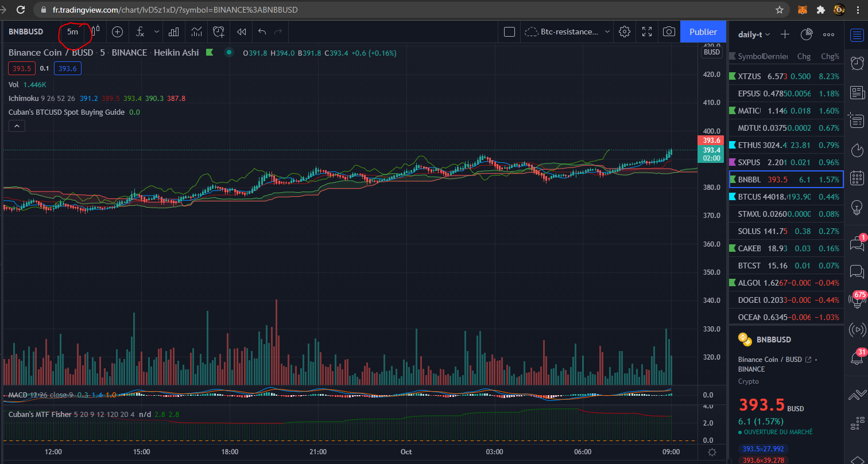Enter fullscreen mode

(647, 32)
